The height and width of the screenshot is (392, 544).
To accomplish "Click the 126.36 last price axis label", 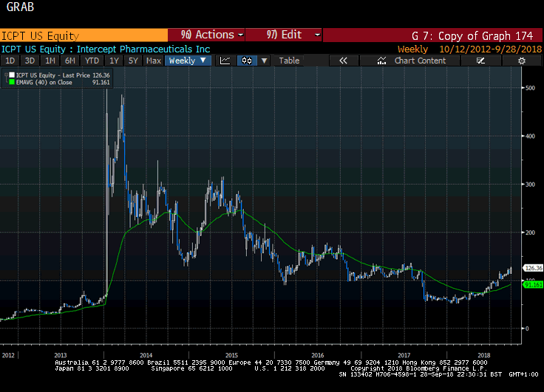I will [533, 268].
